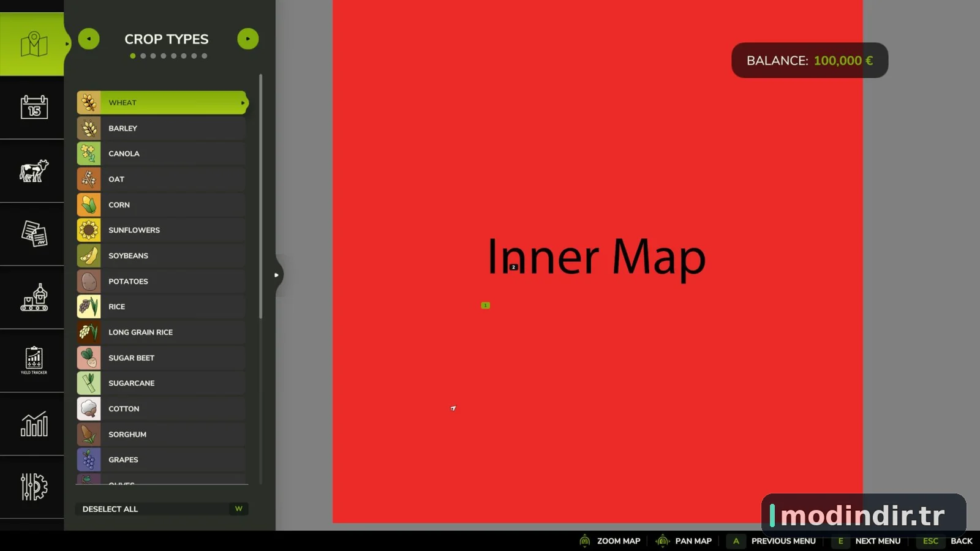Open the game settings sliders icon

click(34, 487)
